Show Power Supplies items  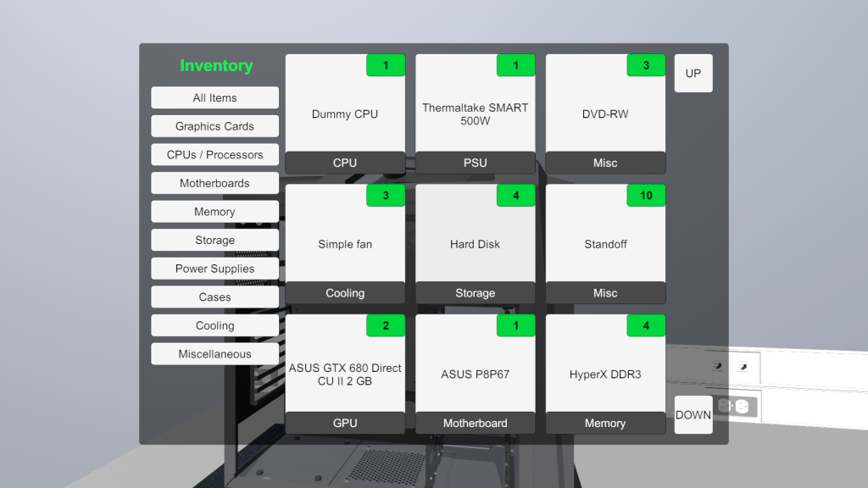214,269
